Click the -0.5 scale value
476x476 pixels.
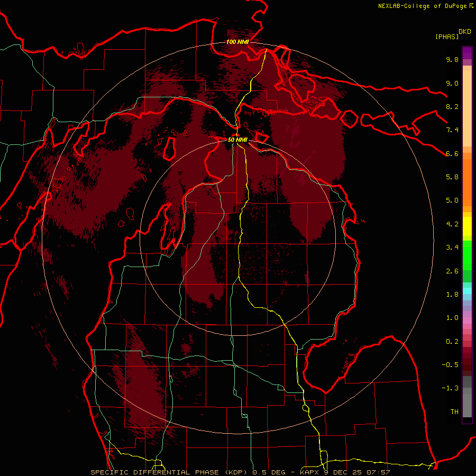(x=450, y=364)
